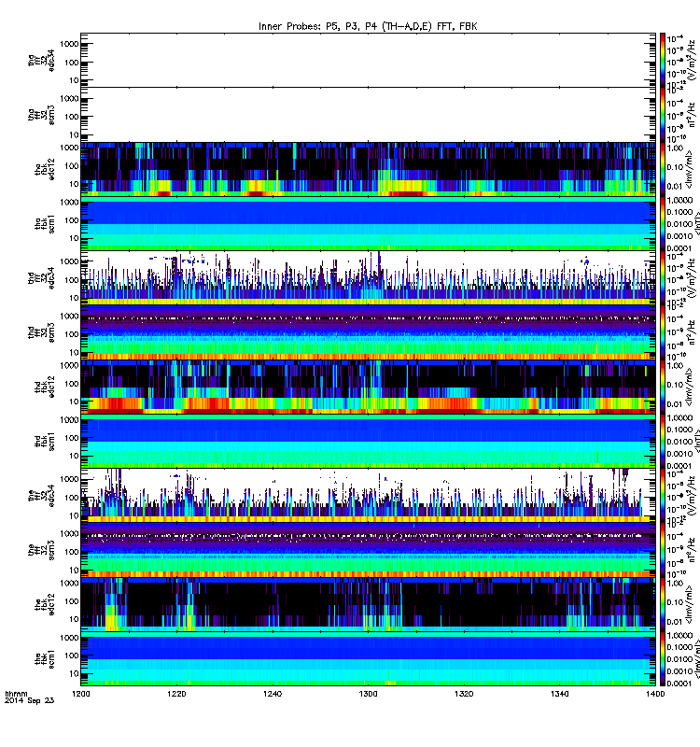This screenshot has height=747, width=700.
Task: Click the 1000 y-axis tick of the fbk edc12
Action: (x=69, y=583)
